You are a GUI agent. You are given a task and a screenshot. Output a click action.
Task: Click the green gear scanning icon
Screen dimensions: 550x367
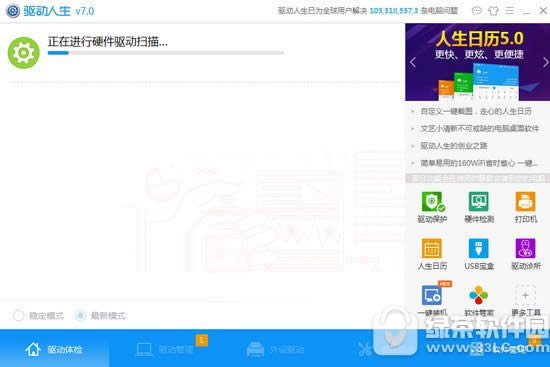pyautogui.click(x=24, y=53)
